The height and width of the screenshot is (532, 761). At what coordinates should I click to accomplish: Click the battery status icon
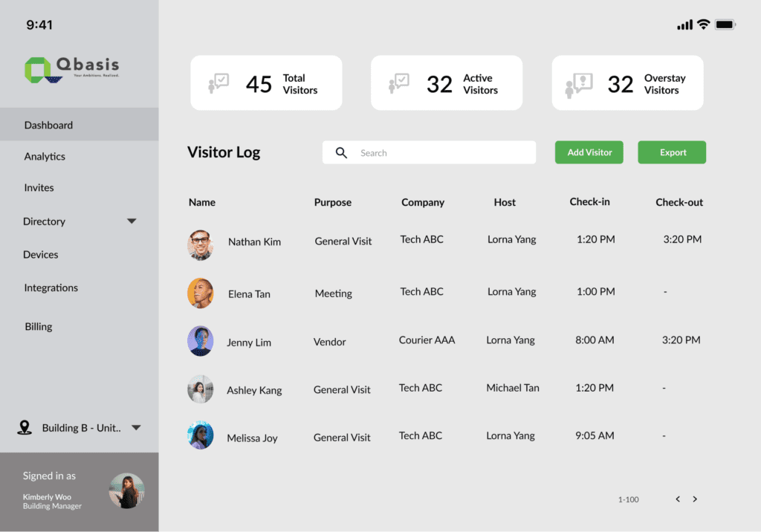coord(725,25)
